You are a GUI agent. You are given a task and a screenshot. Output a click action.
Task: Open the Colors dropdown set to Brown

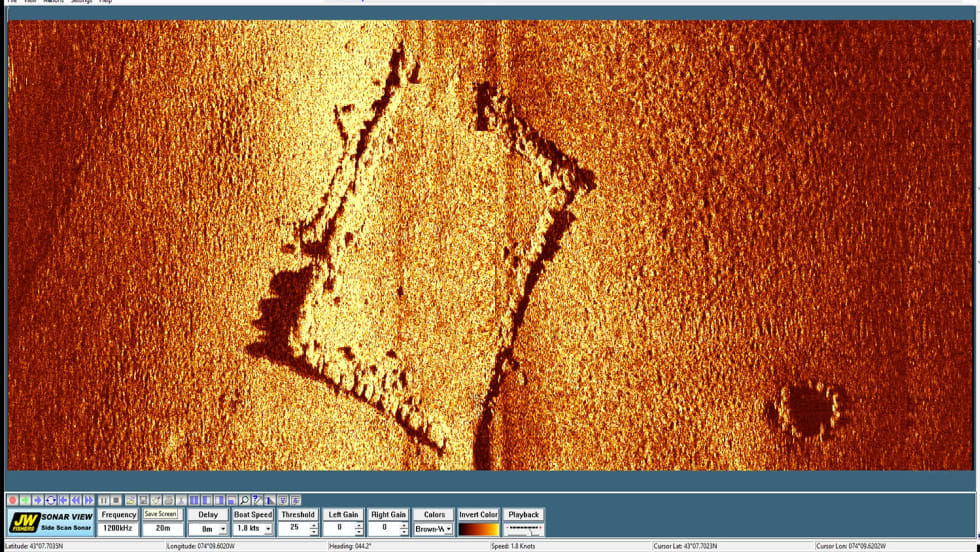[447, 529]
